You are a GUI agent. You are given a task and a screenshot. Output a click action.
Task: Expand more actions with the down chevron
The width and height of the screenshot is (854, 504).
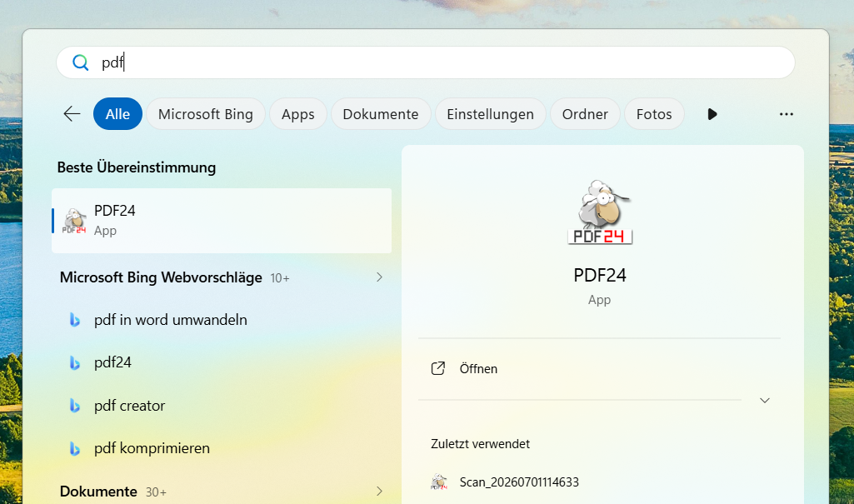pyautogui.click(x=765, y=401)
